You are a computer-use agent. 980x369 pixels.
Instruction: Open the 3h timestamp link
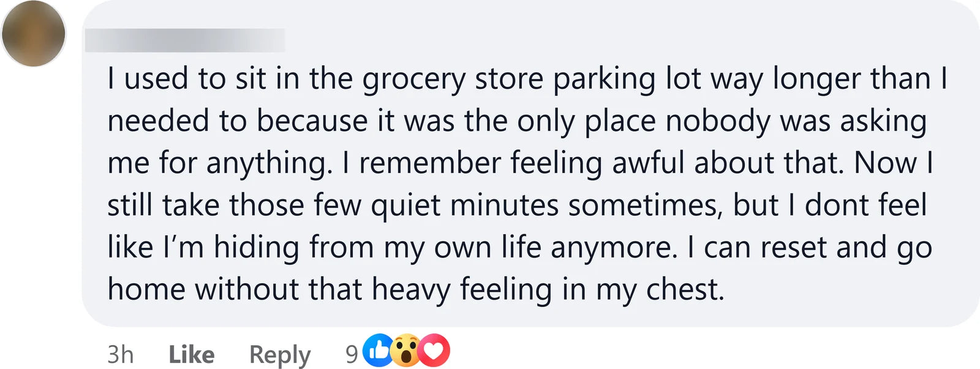point(121,354)
